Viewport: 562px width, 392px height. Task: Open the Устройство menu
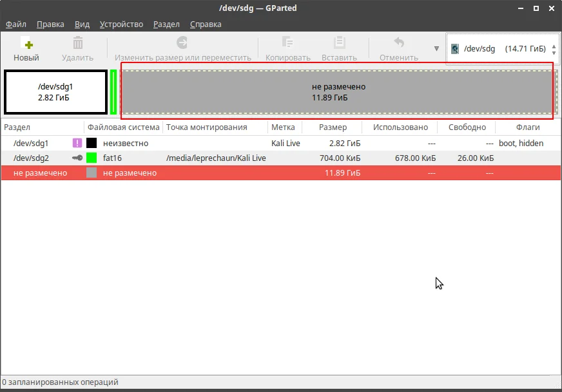click(121, 24)
